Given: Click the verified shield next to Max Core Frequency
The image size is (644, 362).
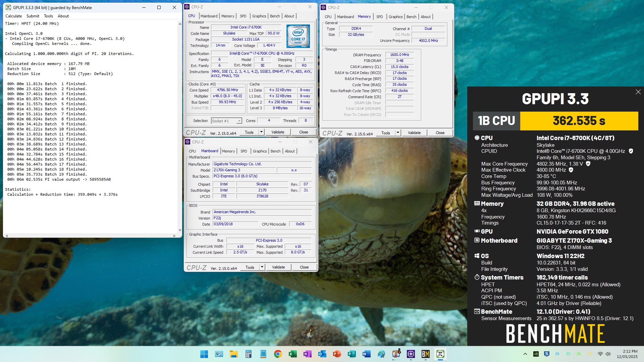Looking at the screenshot, I should click(x=588, y=164).
